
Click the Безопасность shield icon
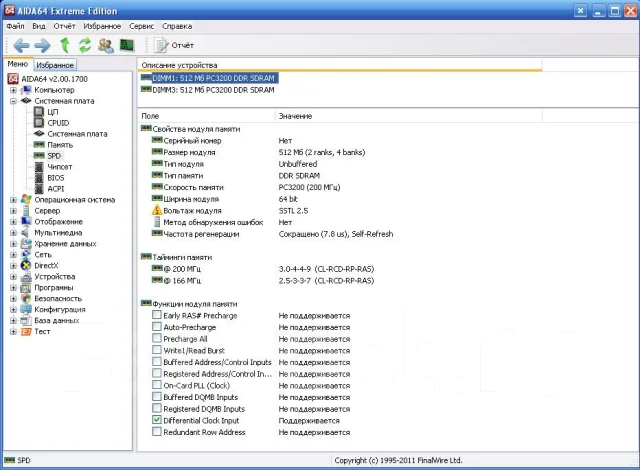click(26, 299)
